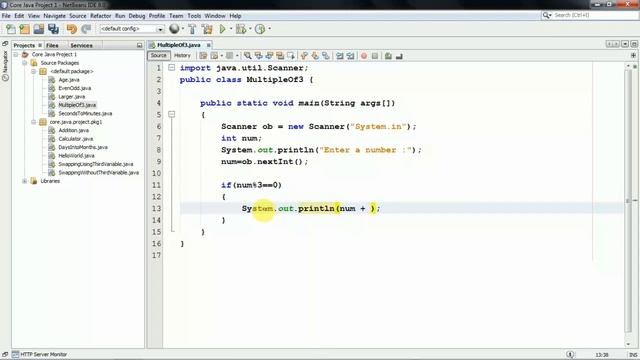Click the Debug Project toolbar icon
Screen dimensions: 640x360
tap(241, 29)
